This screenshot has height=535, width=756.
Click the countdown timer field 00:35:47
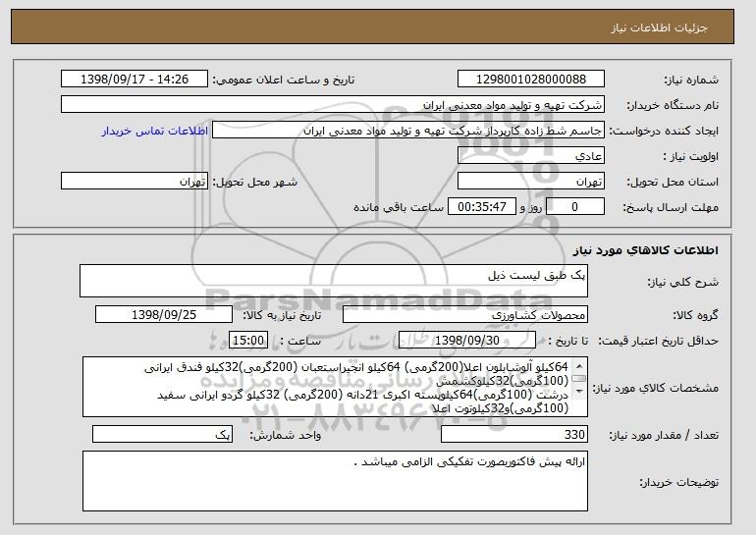(482, 207)
